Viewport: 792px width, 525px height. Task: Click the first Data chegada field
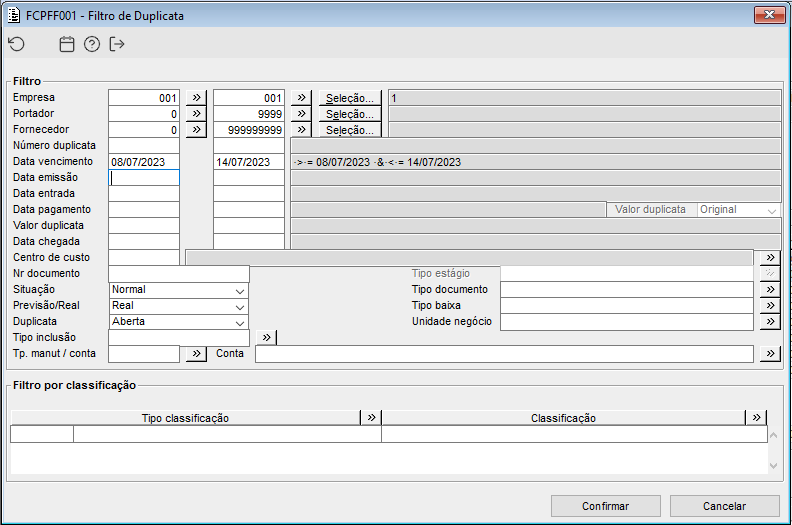pos(144,242)
